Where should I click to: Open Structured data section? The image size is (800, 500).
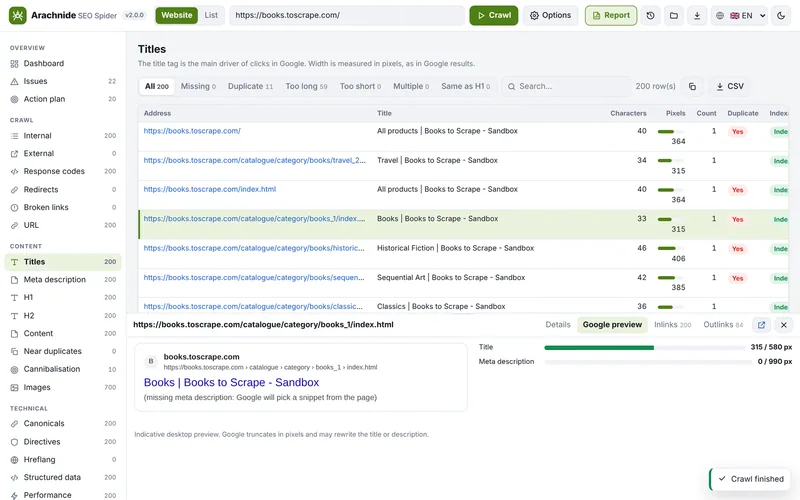click(63, 478)
